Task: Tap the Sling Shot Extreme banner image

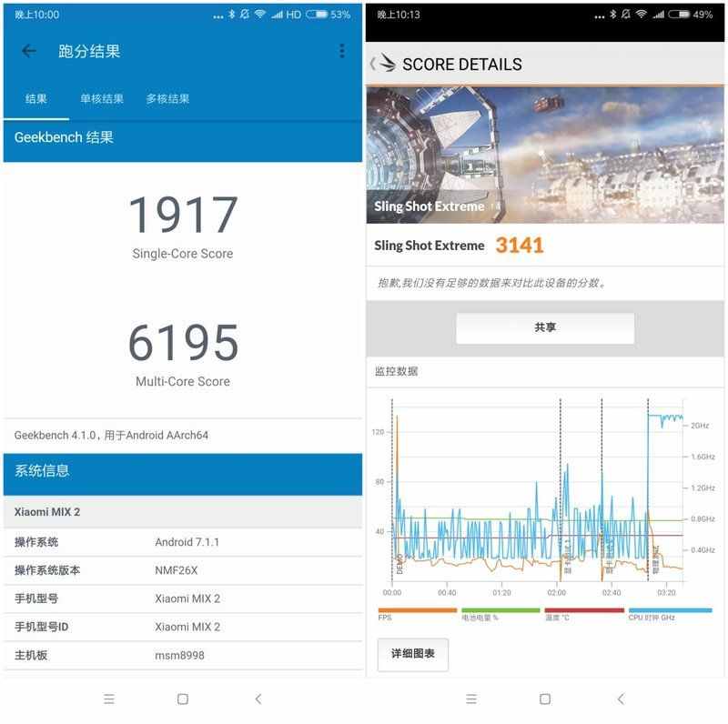Action: [545, 155]
